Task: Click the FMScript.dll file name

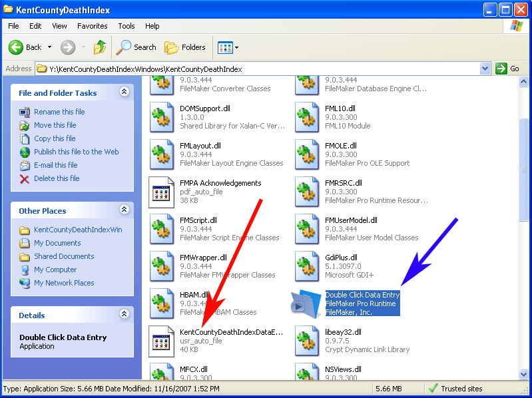Action: 198,220
